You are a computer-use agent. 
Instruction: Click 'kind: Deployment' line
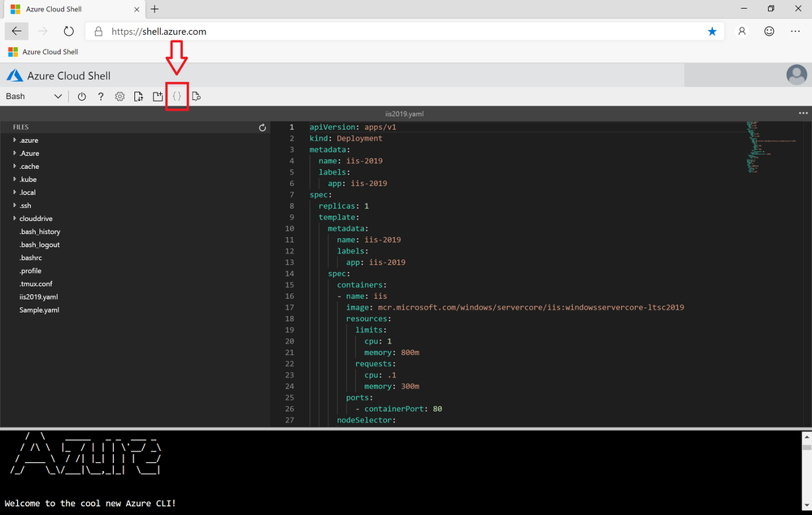346,138
